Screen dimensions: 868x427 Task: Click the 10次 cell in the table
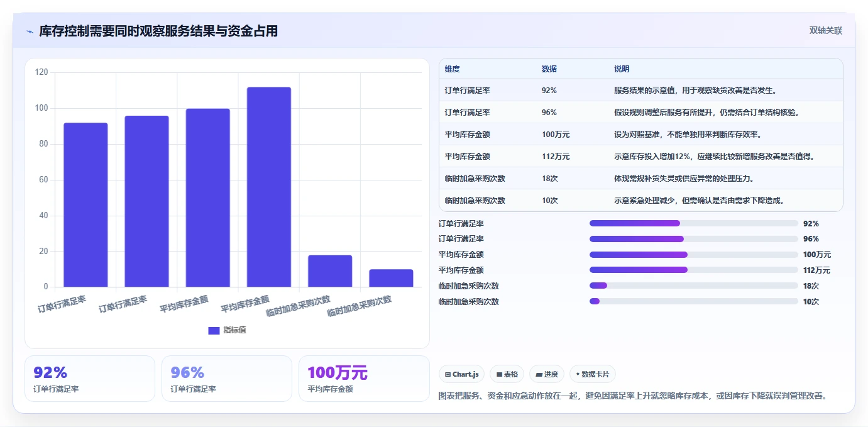point(549,201)
